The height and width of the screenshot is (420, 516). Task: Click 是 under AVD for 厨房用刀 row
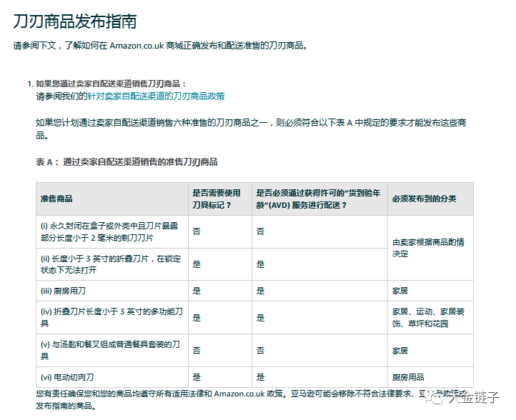[260, 291]
